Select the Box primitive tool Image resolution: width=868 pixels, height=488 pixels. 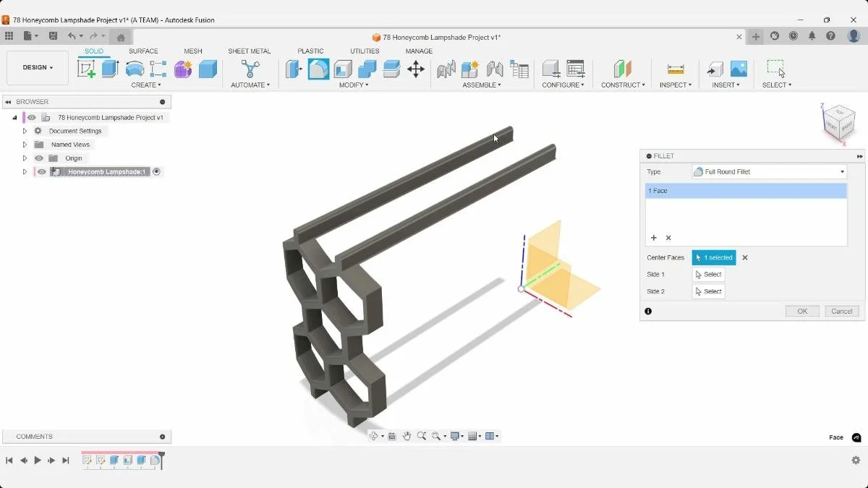[x=208, y=69]
